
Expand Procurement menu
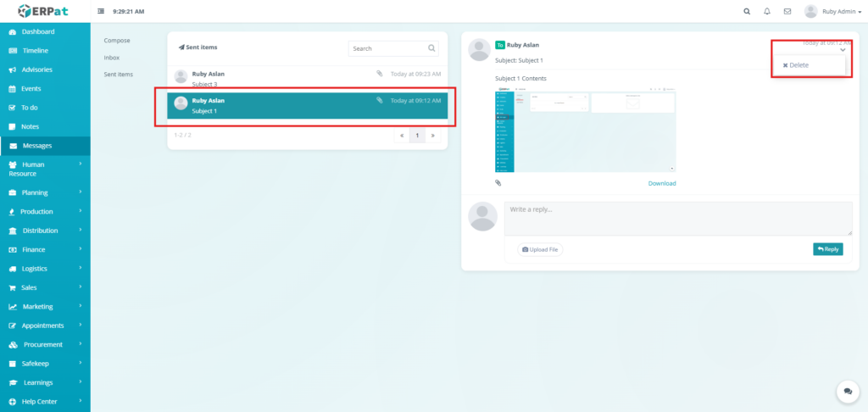[45, 344]
